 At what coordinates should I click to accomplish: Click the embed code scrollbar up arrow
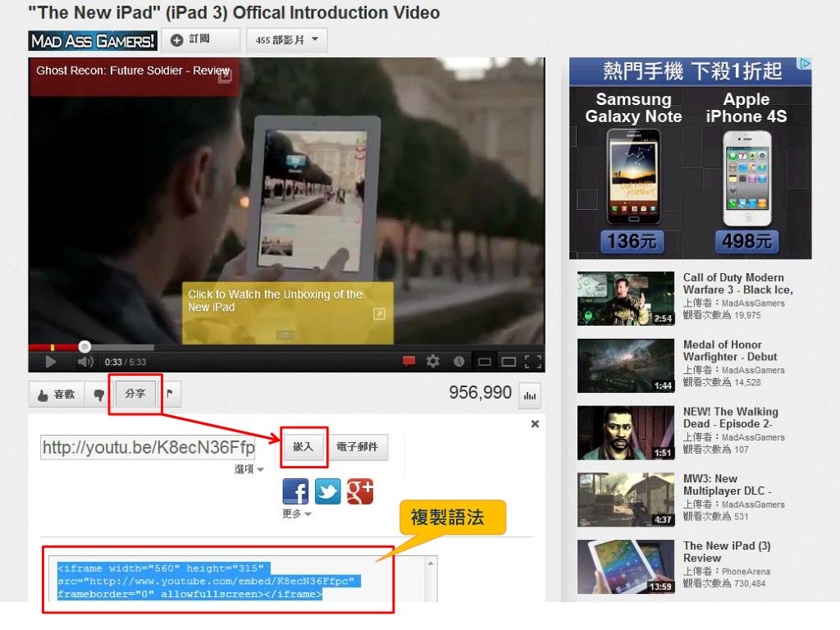click(x=431, y=564)
